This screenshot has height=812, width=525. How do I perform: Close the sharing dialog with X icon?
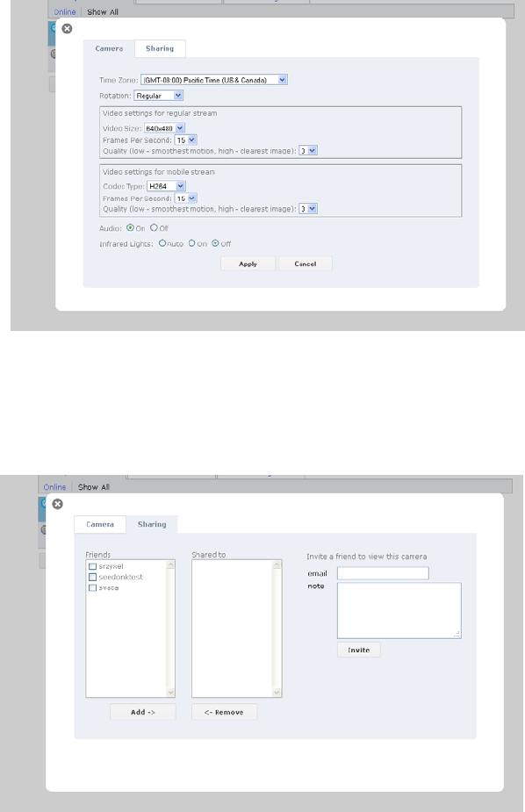(57, 504)
